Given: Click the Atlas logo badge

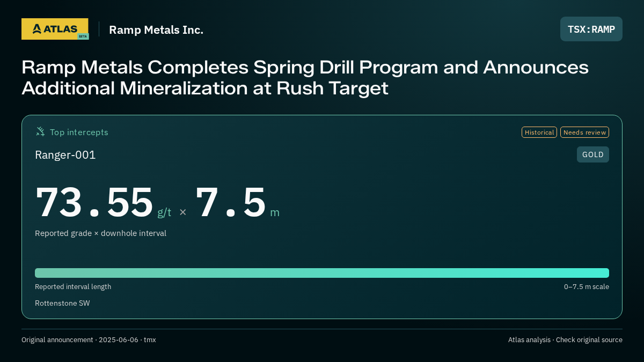Looking at the screenshot, I should coord(55,29).
